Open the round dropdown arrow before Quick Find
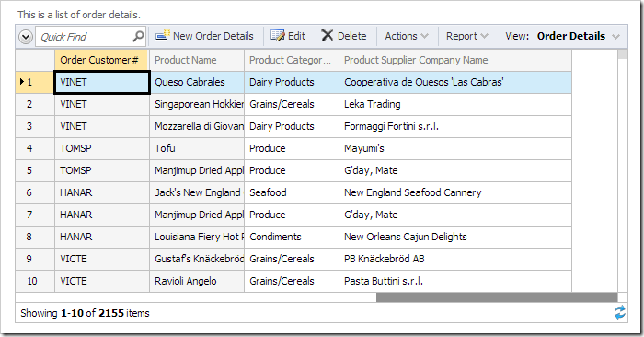Image resolution: width=644 pixels, height=337 pixels. (x=26, y=37)
